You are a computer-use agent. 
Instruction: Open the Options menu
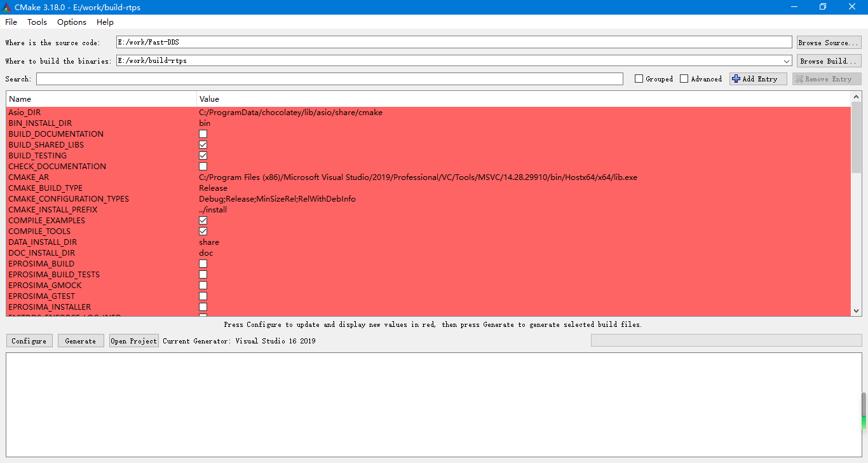[x=71, y=22]
